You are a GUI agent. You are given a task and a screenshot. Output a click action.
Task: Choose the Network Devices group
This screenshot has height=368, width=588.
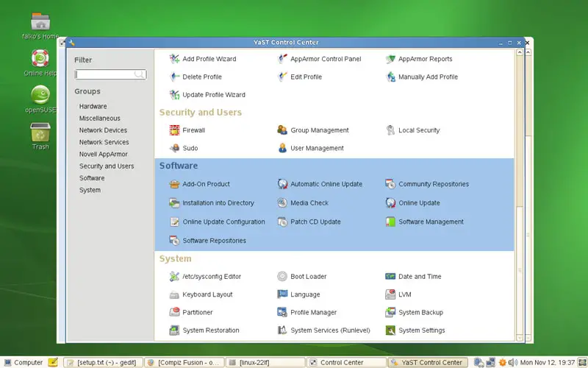tap(103, 130)
